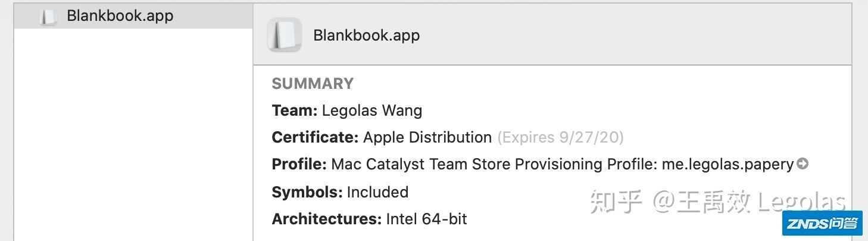Click the me.legolas.papery bundle identifier
The height and width of the screenshot is (241, 868).
coord(728,164)
